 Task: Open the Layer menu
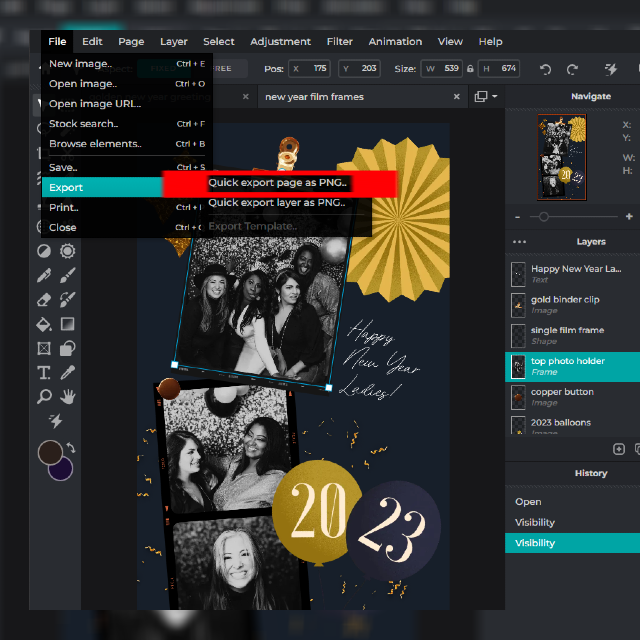173,42
